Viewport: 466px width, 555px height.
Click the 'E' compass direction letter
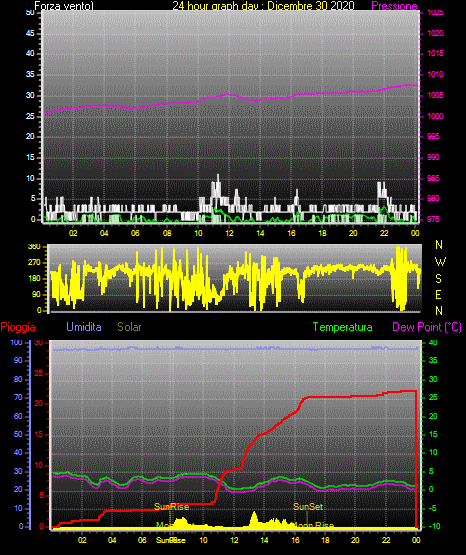438,294
